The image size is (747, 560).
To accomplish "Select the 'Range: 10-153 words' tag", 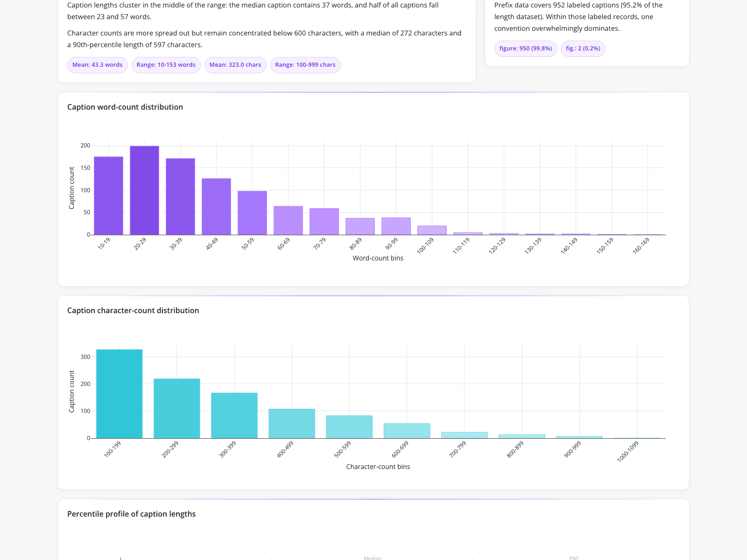I will (166, 65).
